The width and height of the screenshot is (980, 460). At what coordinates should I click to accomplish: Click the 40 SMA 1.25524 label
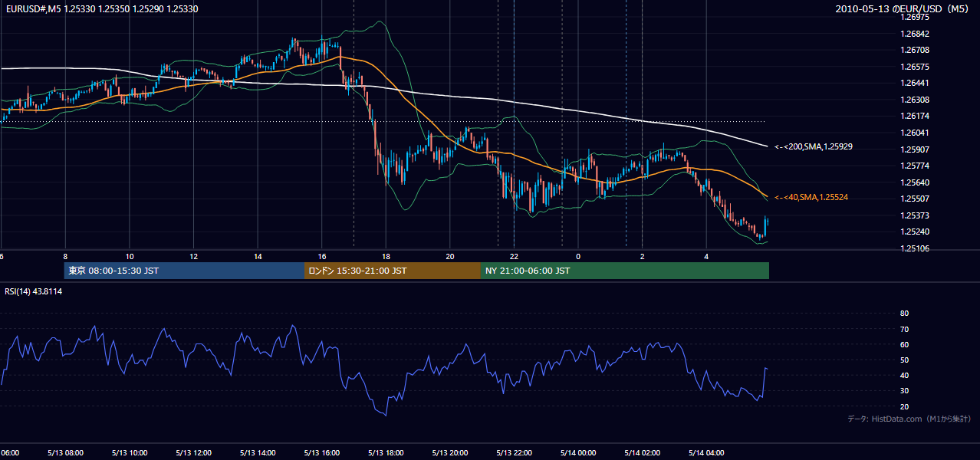[x=811, y=198]
